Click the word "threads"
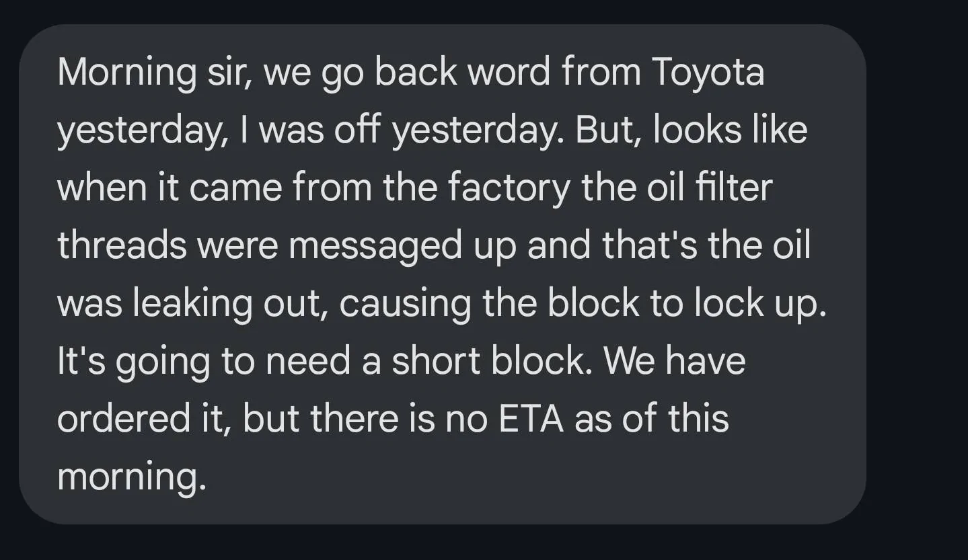968x560 pixels. (122, 245)
